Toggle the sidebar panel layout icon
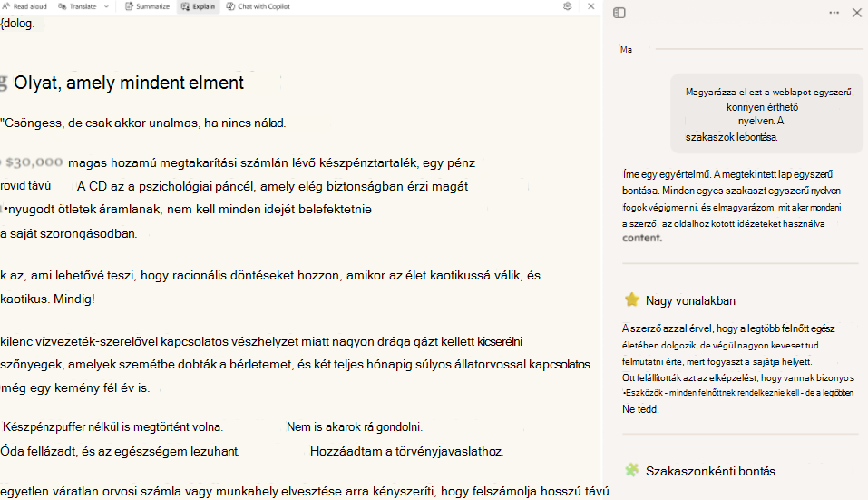 pyautogui.click(x=619, y=13)
